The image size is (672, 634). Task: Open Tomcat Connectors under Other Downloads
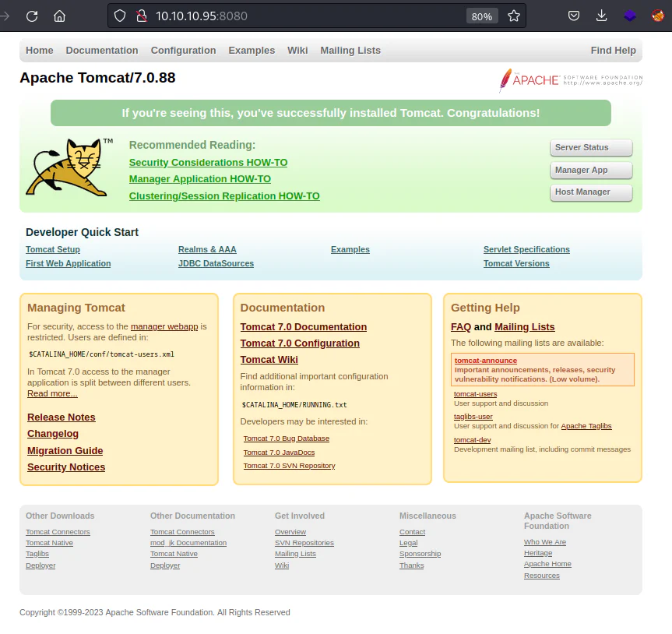(58, 532)
